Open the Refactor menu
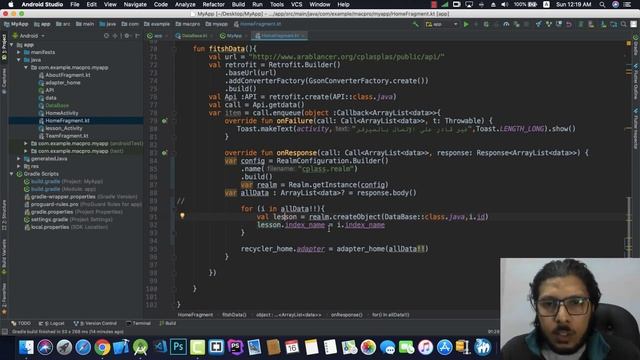The image size is (640, 360). pyautogui.click(x=213, y=4)
